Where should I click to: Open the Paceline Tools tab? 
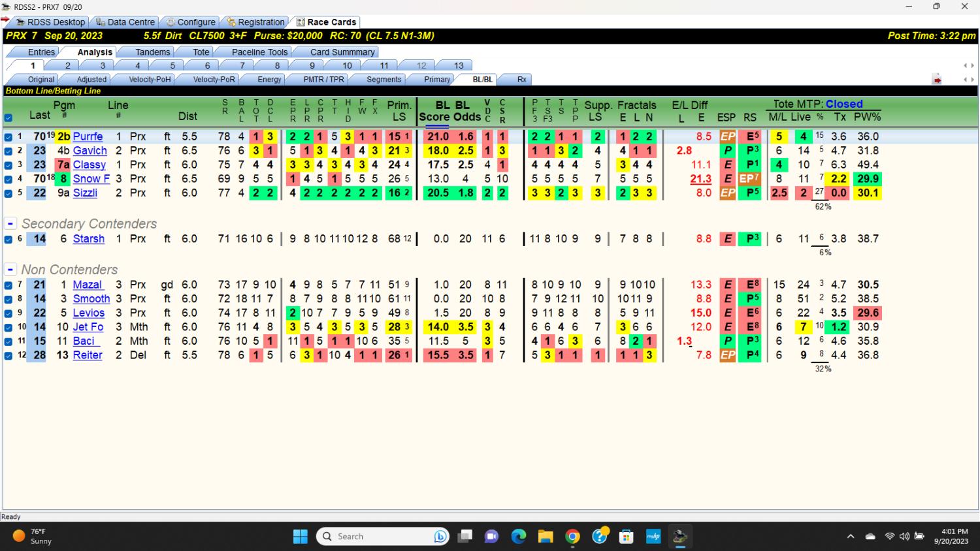click(x=259, y=52)
